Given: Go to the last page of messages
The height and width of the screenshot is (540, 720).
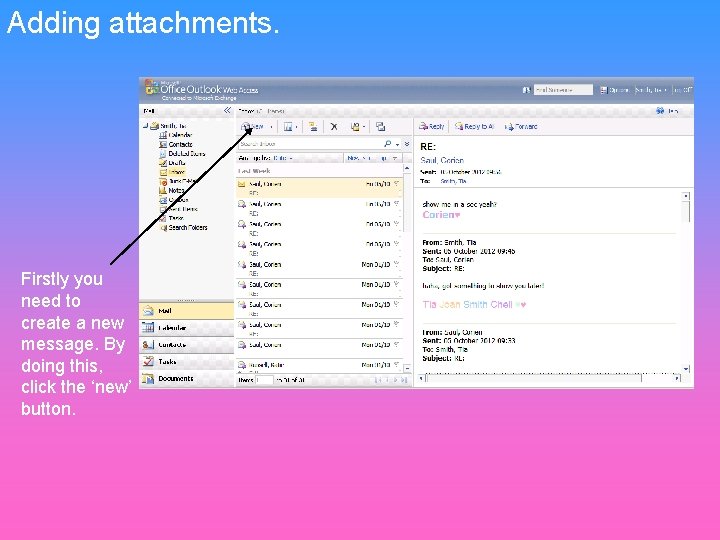Looking at the screenshot, I should 404,380.
